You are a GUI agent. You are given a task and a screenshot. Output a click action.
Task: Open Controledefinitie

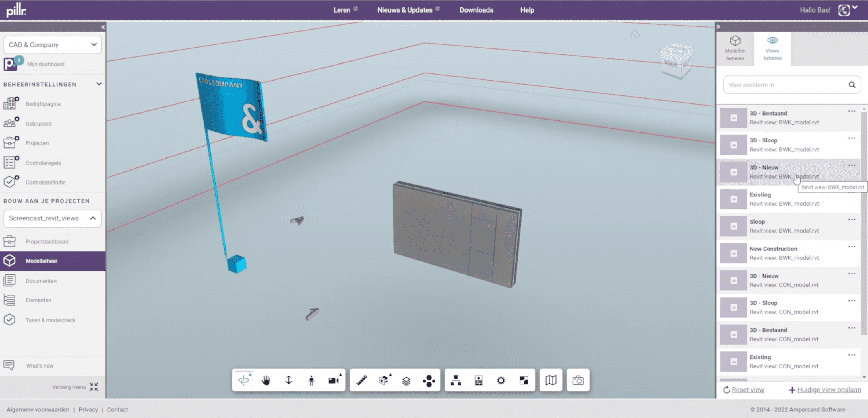coord(45,182)
